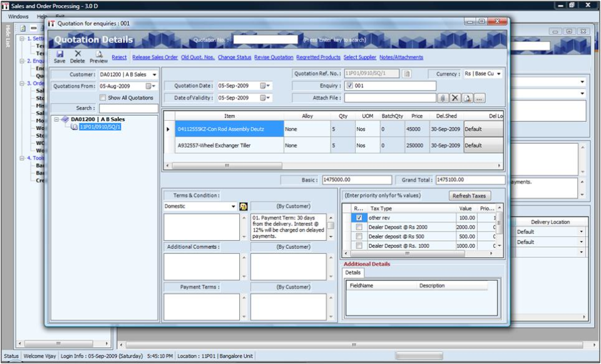The image size is (601, 364).
Task: Open the Currency dropdown showing Rs | Base Cu
Action: click(x=499, y=73)
